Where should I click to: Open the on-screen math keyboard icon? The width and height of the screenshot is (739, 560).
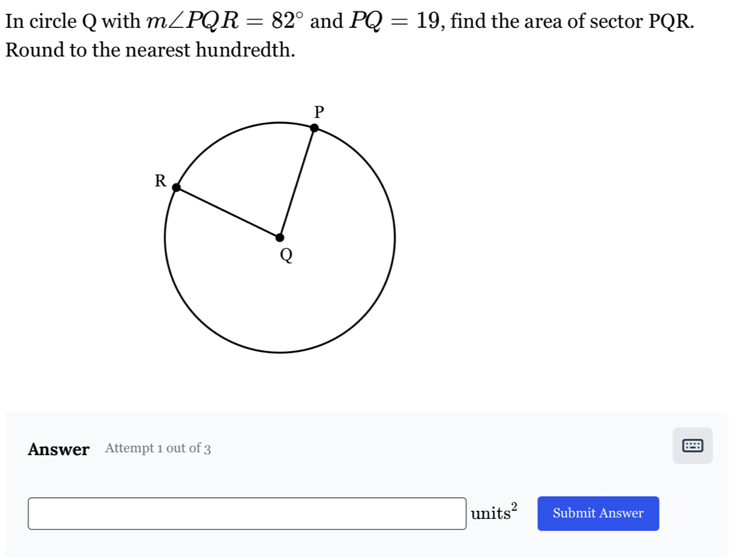pos(692,447)
